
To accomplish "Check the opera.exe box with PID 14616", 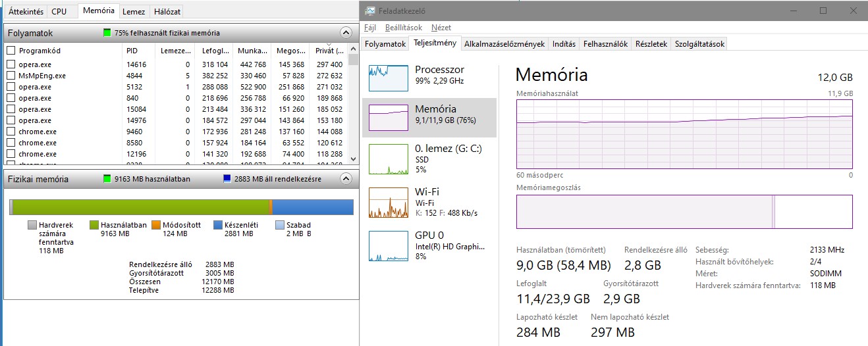I will tap(11, 64).
